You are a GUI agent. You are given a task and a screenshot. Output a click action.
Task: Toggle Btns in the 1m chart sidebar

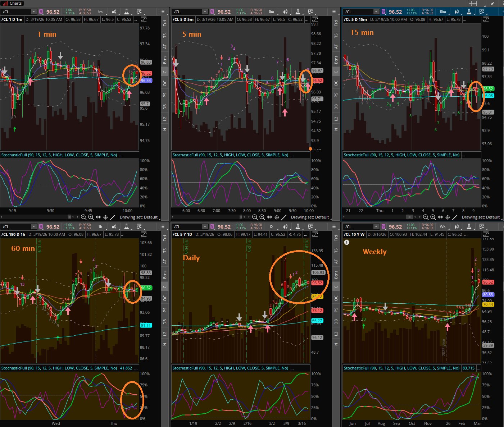point(165,60)
